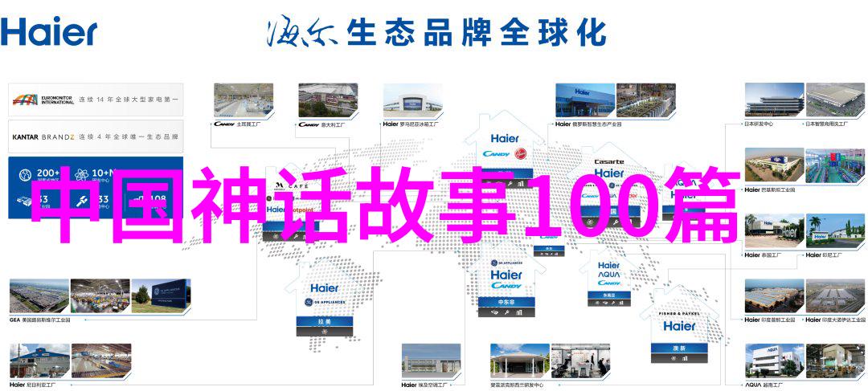Select the 澳新 region label
Viewport: 868px width, 391px height.
point(678,348)
